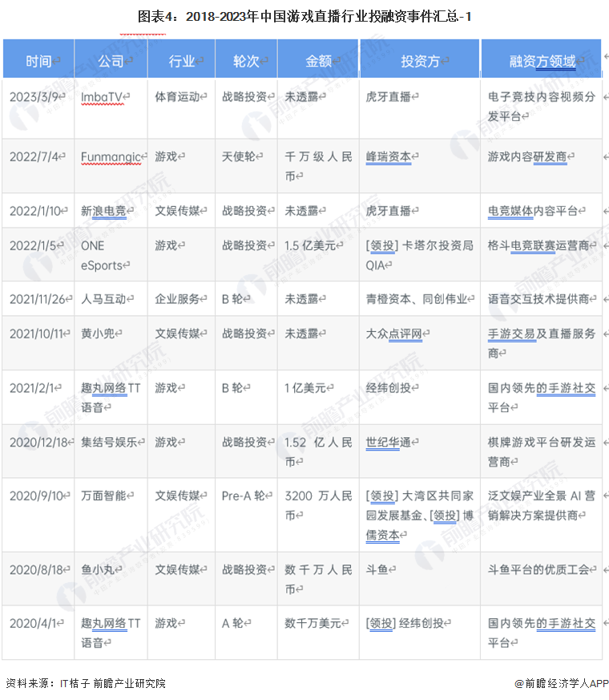Select the amount 数千万人民币

[x=318, y=580]
